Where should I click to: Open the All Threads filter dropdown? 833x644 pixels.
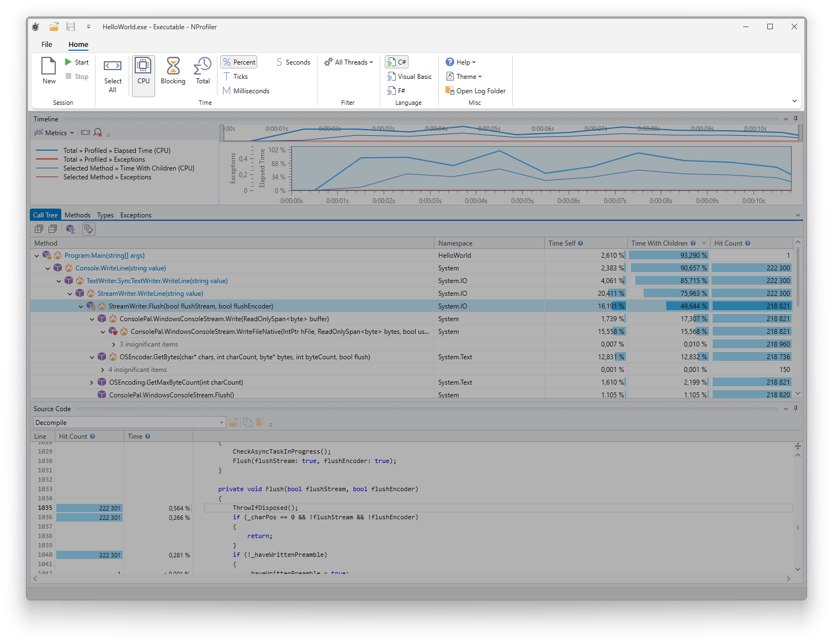(349, 62)
